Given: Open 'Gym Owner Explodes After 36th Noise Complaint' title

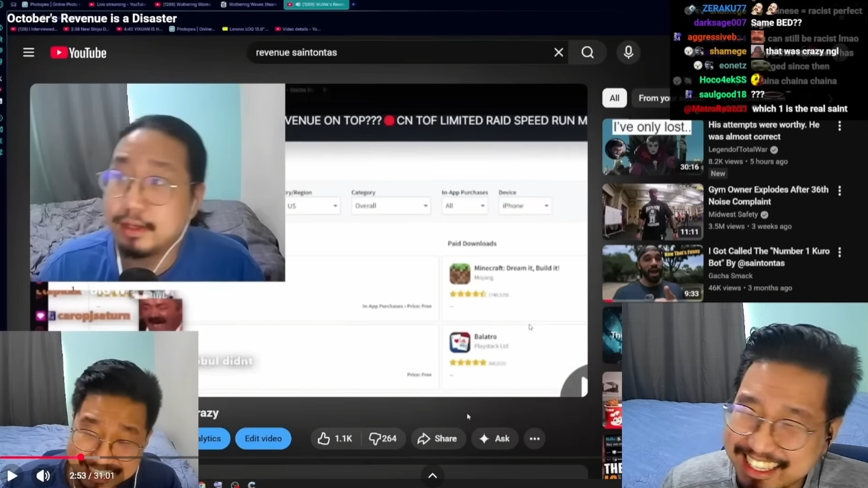Looking at the screenshot, I should (x=769, y=195).
